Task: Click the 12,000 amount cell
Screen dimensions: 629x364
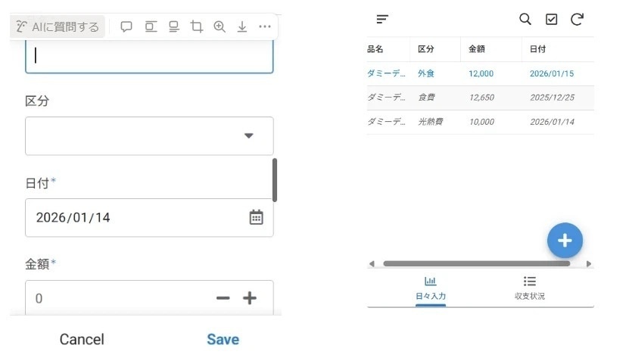Action: [x=481, y=73]
